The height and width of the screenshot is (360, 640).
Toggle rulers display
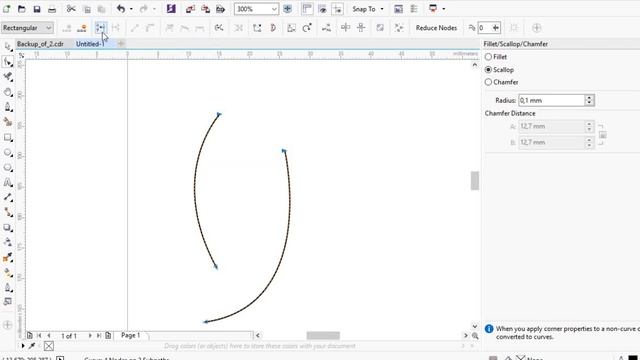pos(307,9)
